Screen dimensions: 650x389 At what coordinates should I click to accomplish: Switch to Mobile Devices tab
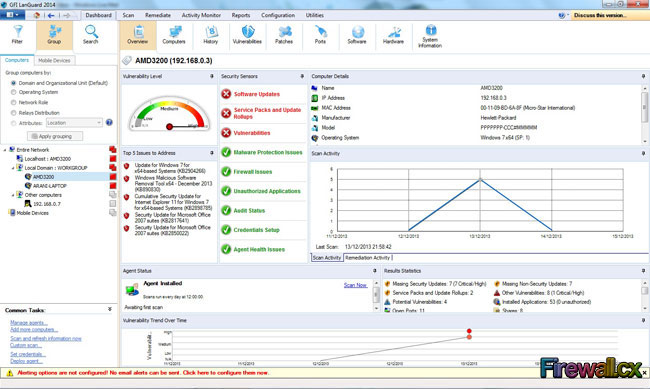click(x=54, y=61)
